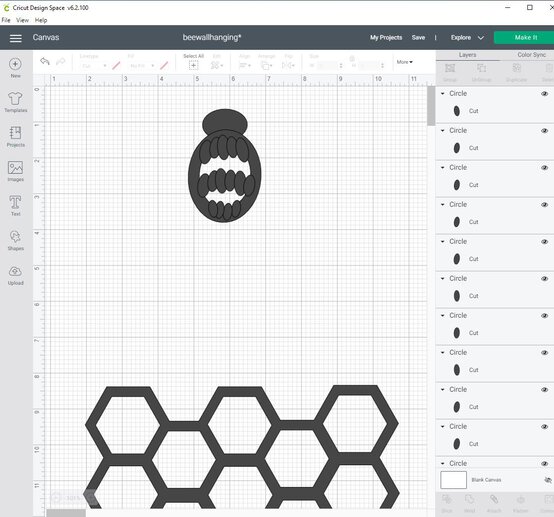
Task: Click the Select All icon
Action: point(193,65)
